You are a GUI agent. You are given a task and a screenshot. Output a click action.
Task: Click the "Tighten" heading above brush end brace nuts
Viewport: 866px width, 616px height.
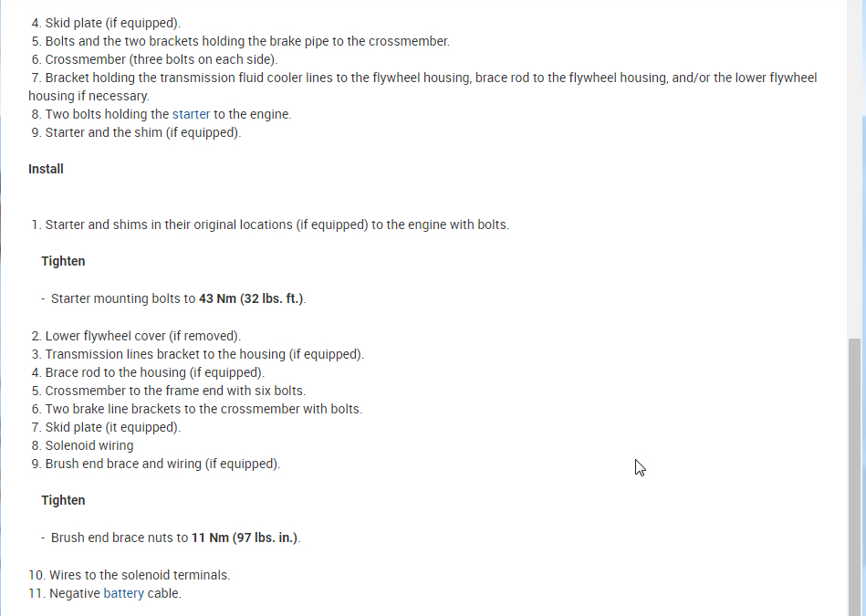coord(63,500)
